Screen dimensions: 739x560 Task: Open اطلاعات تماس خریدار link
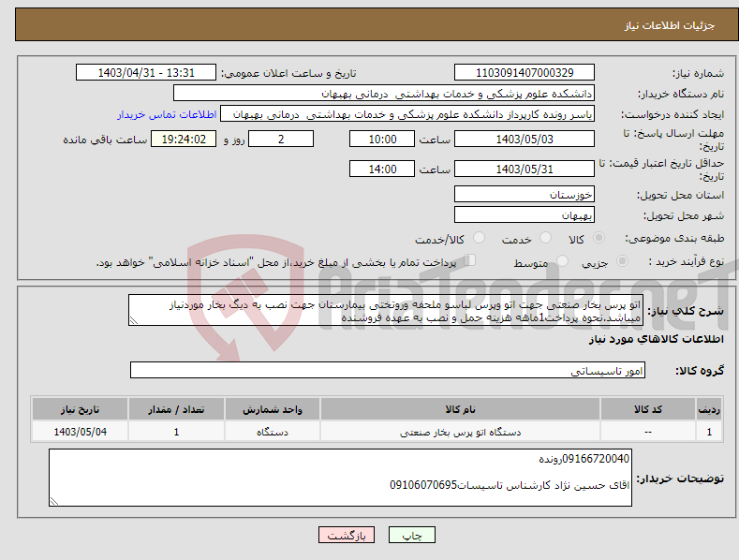coord(167,114)
